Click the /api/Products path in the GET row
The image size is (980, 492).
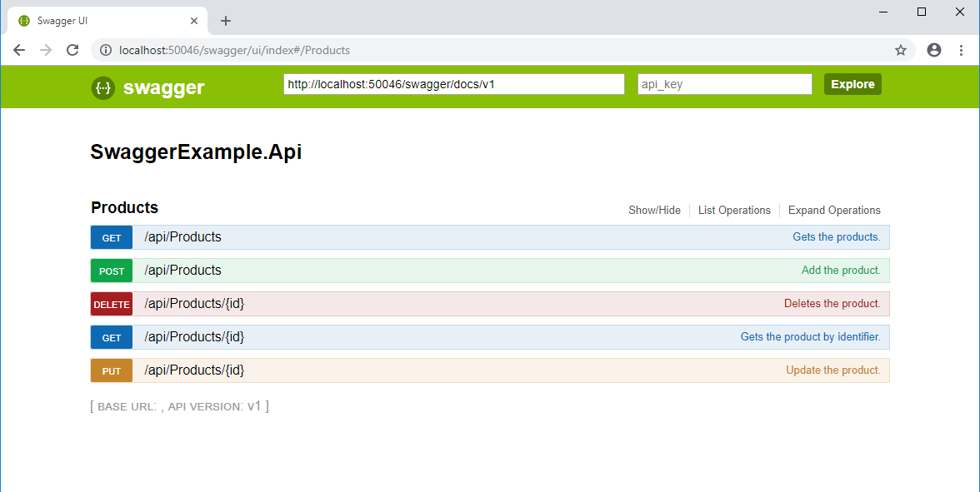[183, 237]
